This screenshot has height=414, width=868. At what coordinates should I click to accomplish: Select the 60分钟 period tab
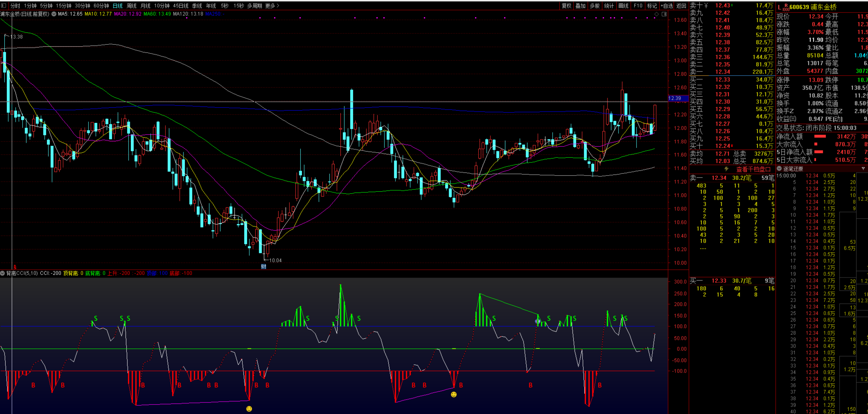tap(102, 6)
